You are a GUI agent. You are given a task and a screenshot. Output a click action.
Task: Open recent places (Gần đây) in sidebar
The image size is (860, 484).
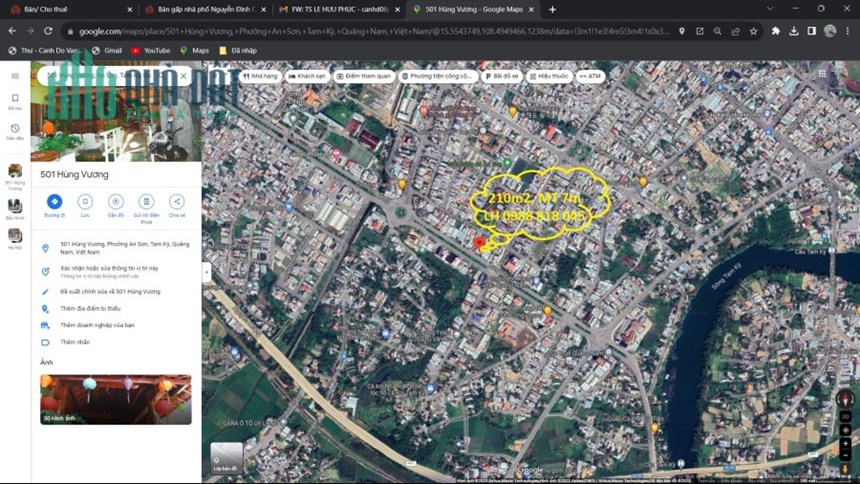click(x=15, y=132)
